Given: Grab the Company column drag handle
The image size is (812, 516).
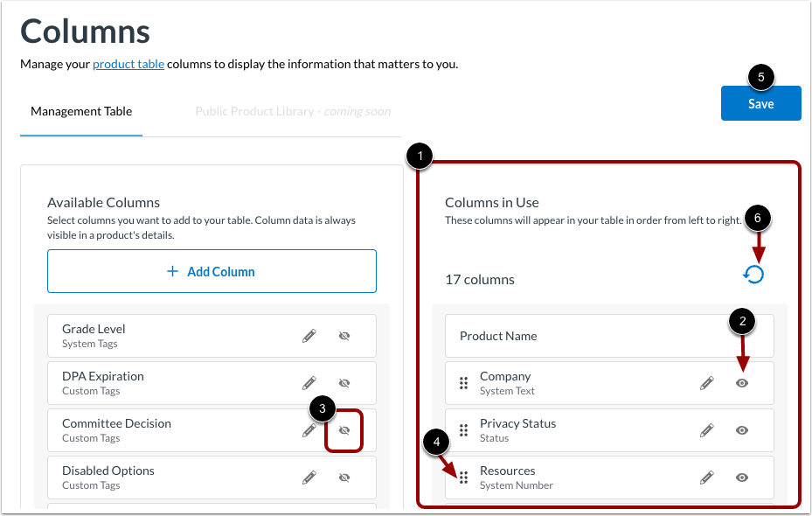Looking at the screenshot, I should [463, 383].
